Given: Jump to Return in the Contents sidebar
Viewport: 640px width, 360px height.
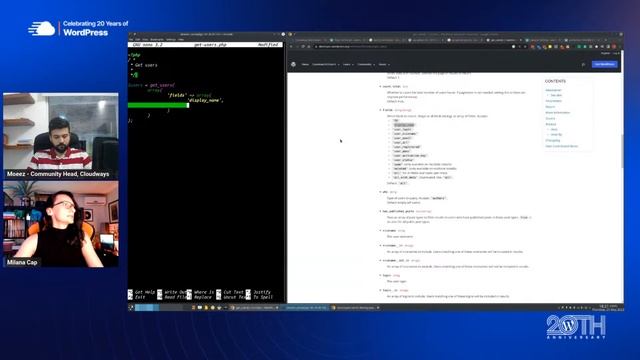Looking at the screenshot, I should click(550, 107).
